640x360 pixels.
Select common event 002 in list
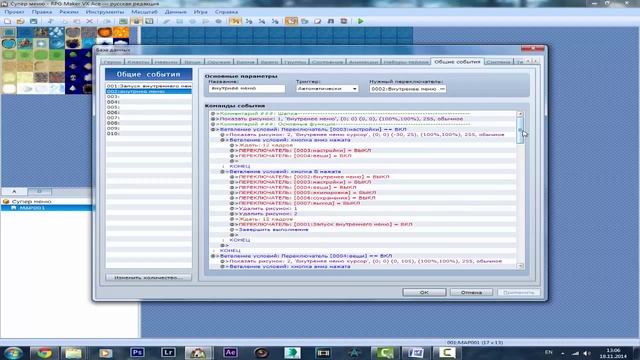pyautogui.click(x=149, y=91)
